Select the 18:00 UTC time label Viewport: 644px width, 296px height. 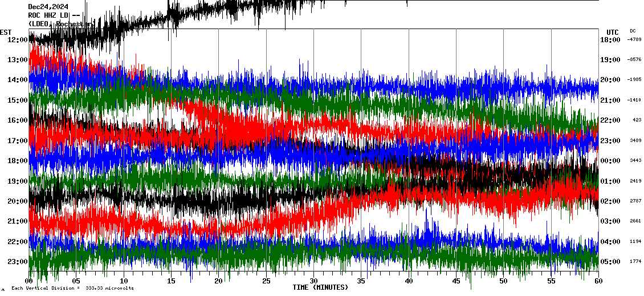click(x=610, y=40)
